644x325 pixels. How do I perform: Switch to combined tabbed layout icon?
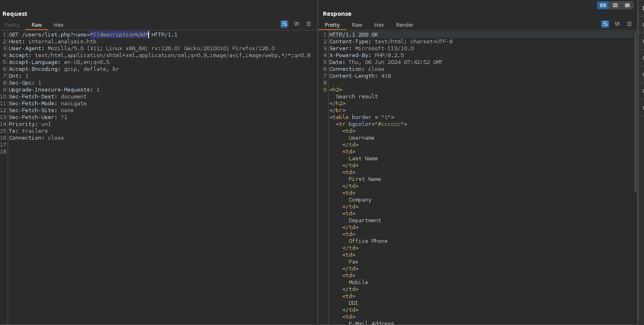pos(627,5)
